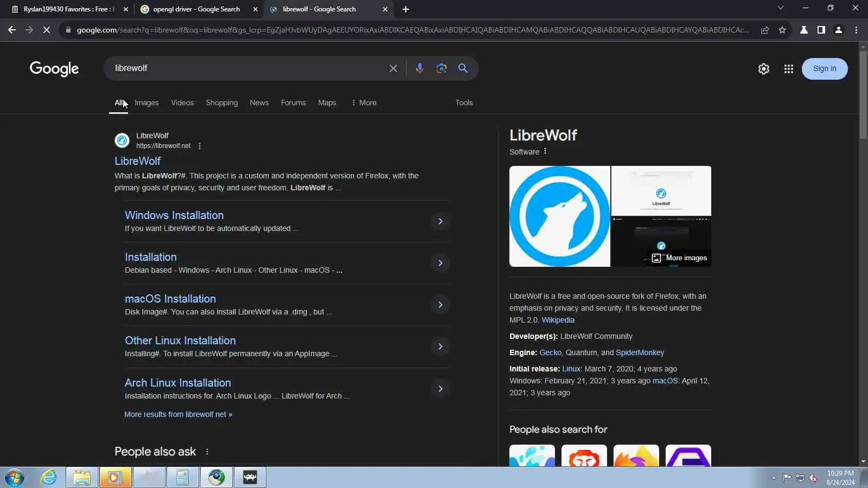This screenshot has width=868, height=488.
Task: Open the Windows Start menu
Action: [15, 478]
